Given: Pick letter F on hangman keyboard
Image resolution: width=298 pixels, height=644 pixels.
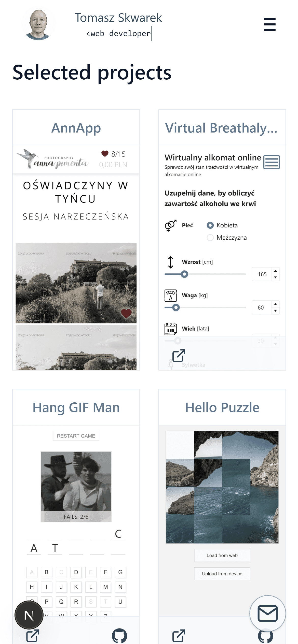Looking at the screenshot, I should click(x=106, y=572).
